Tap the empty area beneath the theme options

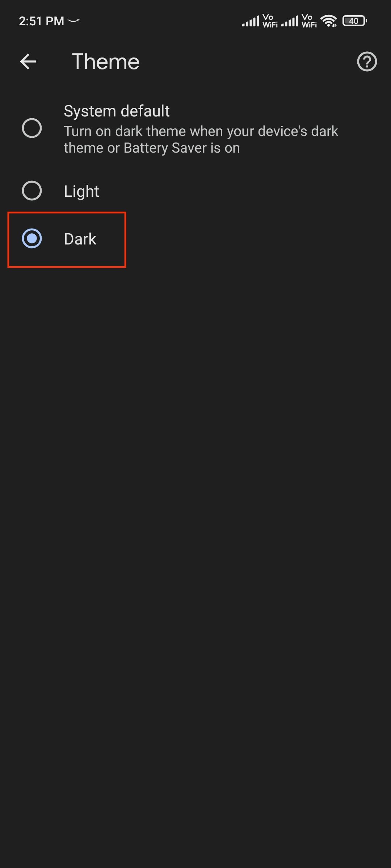tap(195, 542)
